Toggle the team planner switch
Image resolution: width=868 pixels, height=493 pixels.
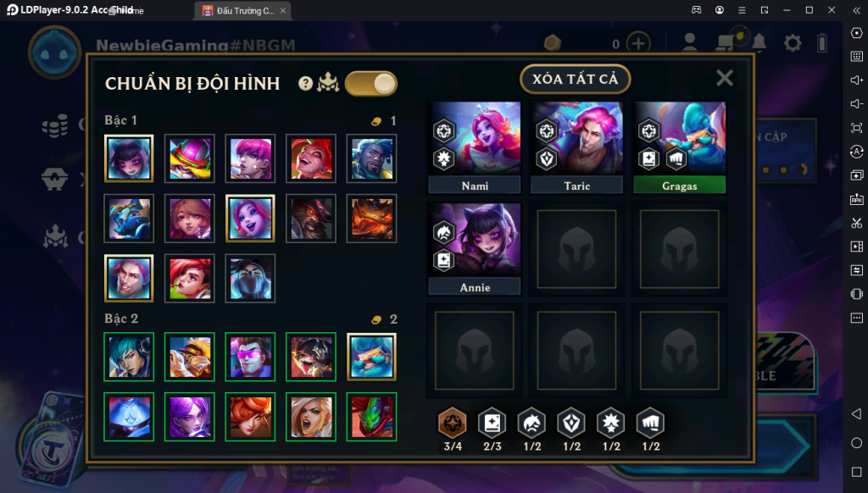[371, 84]
